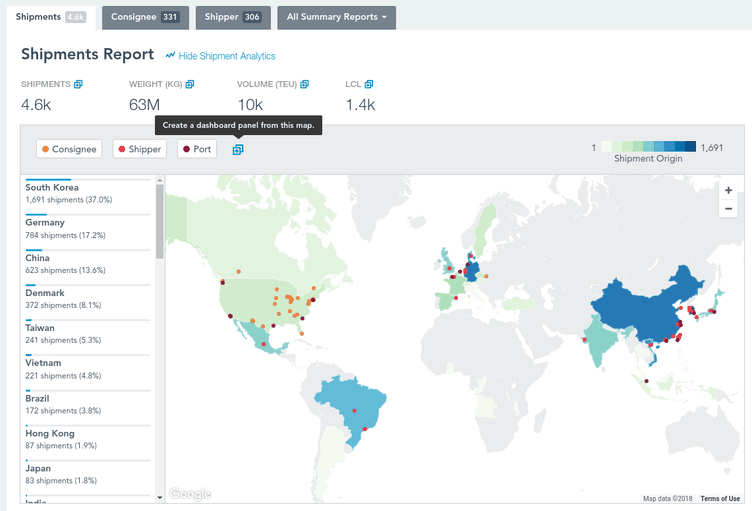Click the 63M weight value

tap(144, 105)
